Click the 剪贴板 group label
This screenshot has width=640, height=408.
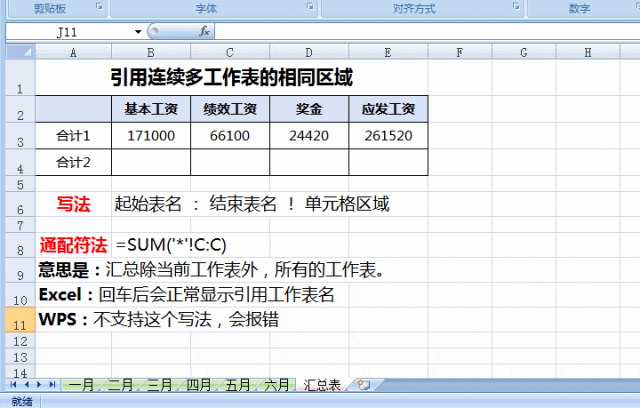pos(50,8)
